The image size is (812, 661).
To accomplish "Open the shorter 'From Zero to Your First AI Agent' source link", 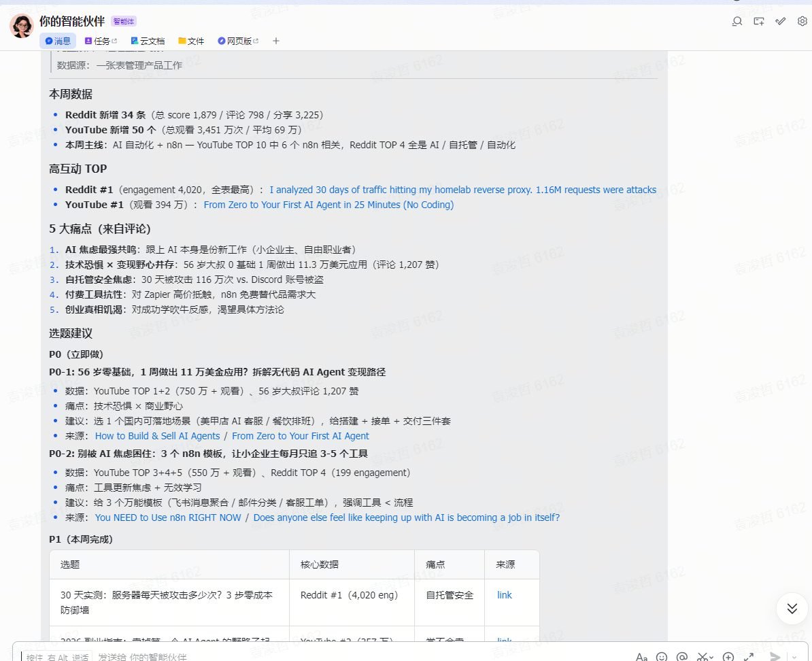I will coord(301,436).
